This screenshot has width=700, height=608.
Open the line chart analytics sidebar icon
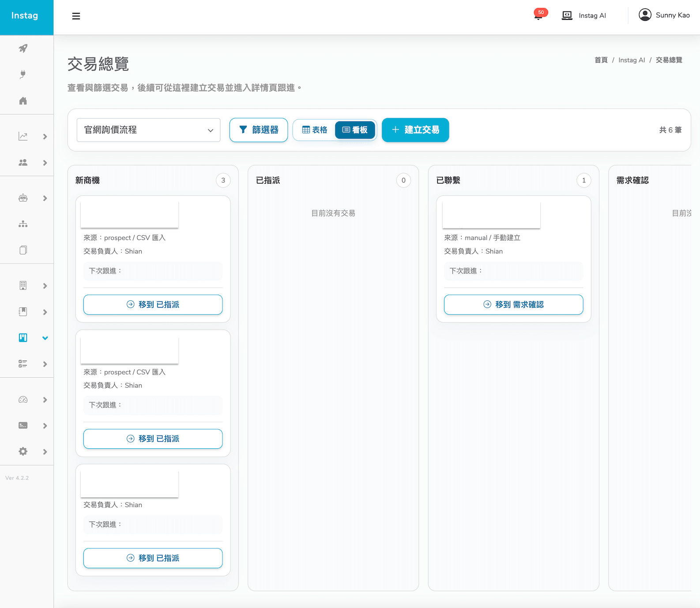click(23, 136)
